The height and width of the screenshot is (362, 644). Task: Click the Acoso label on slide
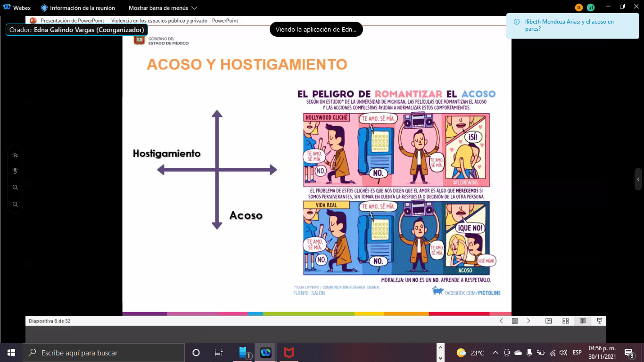[x=246, y=215]
